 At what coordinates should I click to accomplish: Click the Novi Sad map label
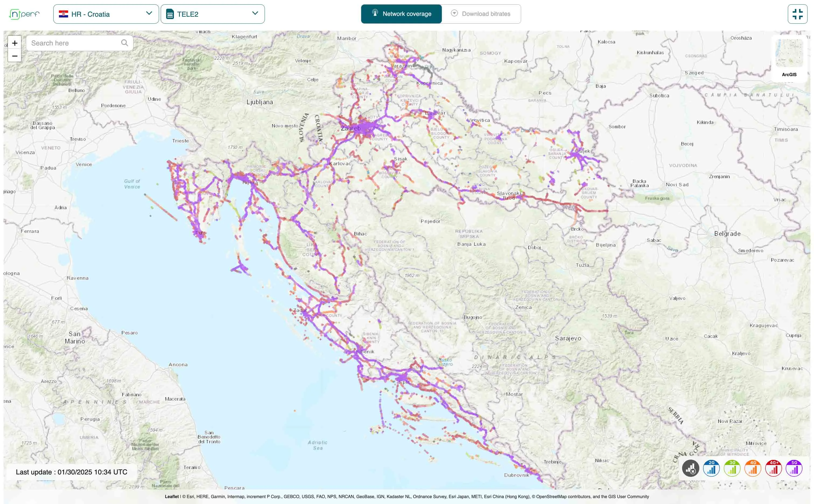tap(677, 184)
